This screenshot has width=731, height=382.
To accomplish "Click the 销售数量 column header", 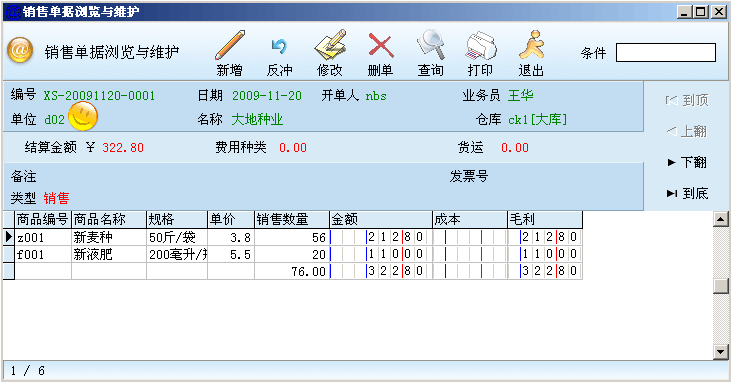I will point(292,219).
